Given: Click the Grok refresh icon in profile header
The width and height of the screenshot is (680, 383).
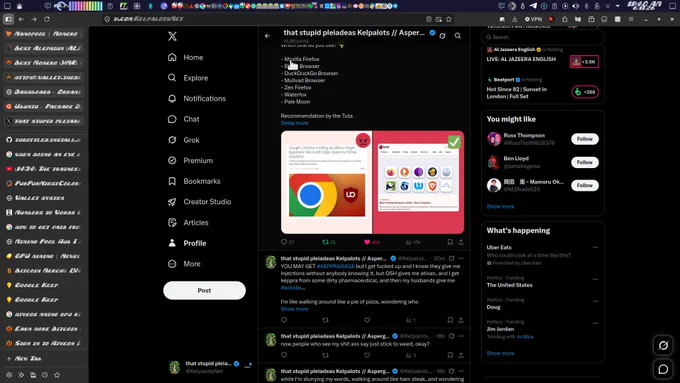Looking at the screenshot, I should pyautogui.click(x=442, y=36).
